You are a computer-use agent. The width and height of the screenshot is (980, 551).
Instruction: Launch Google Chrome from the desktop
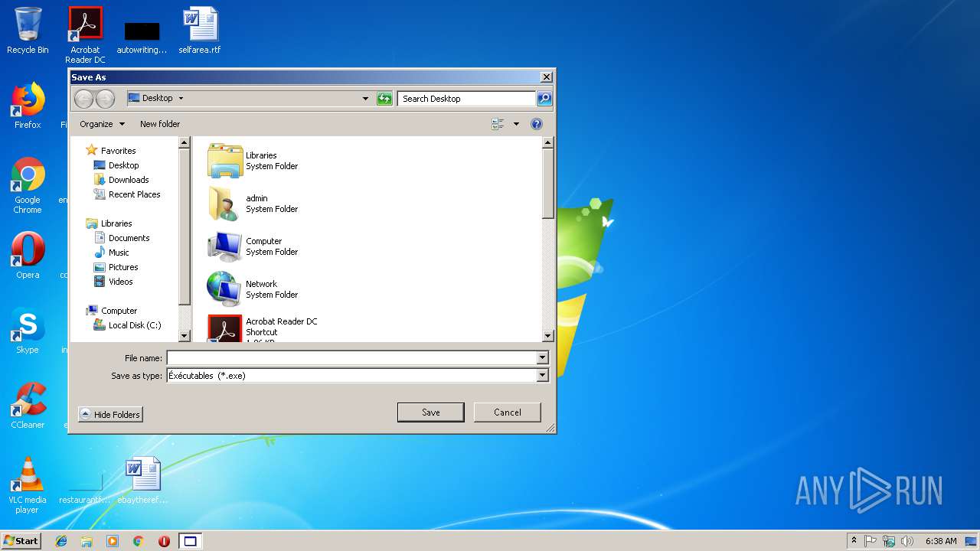click(x=28, y=185)
